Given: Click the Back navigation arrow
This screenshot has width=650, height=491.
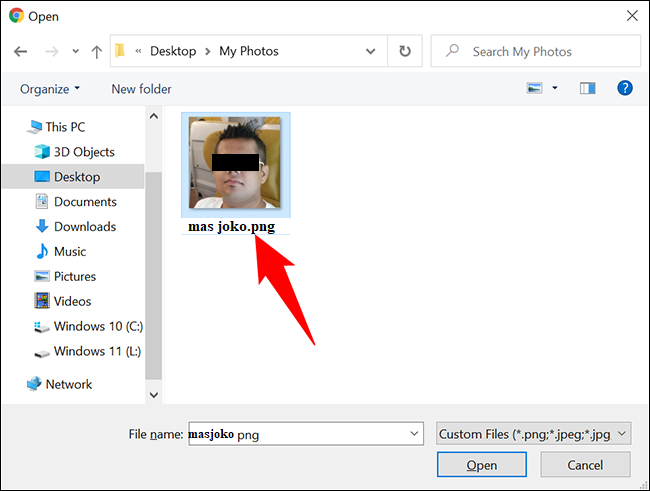Looking at the screenshot, I should point(21,51).
